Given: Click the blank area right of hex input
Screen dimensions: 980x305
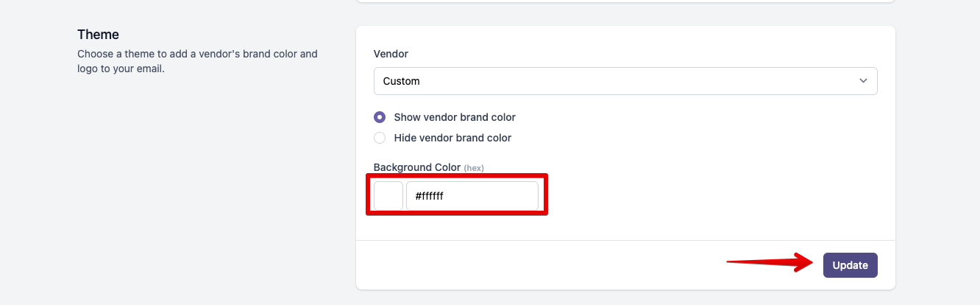Looking at the screenshot, I should pos(706,196).
